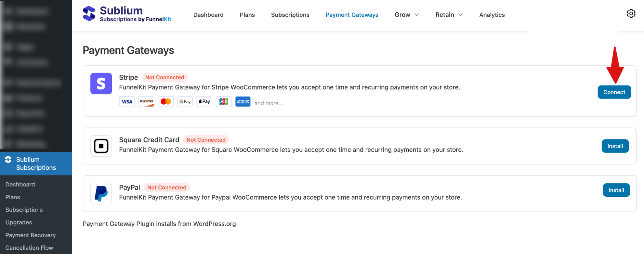644x254 pixels.
Task: Switch to the Analytics tab
Action: pos(492,14)
